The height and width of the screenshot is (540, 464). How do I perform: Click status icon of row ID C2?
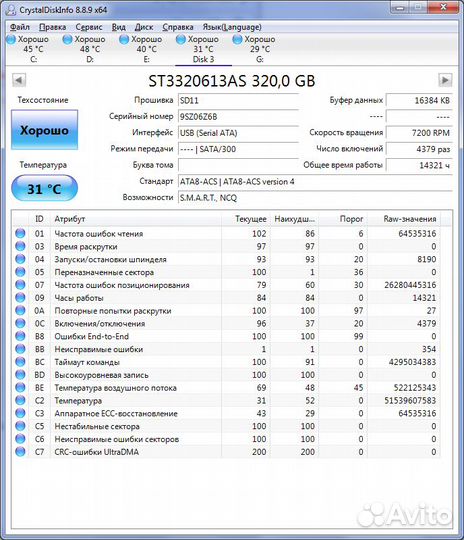[x=20, y=400]
